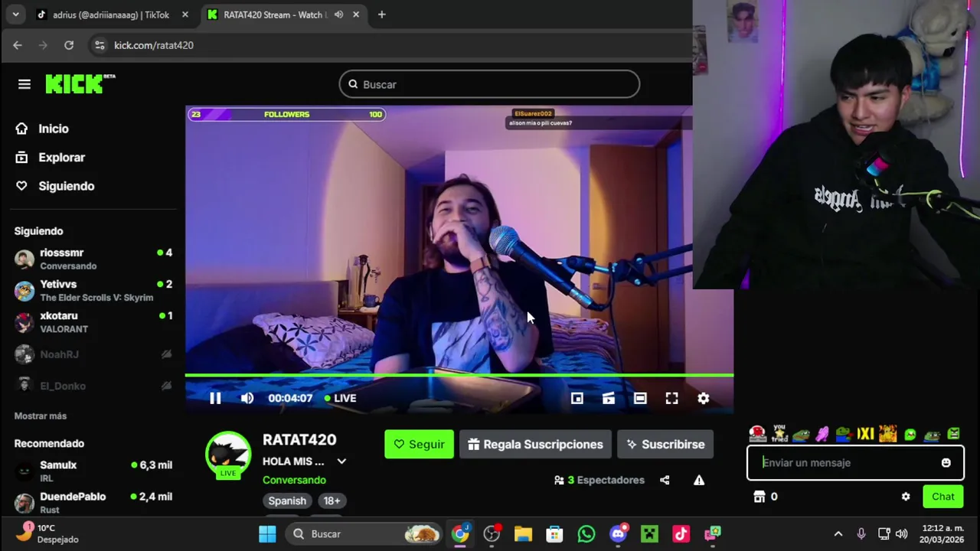The height and width of the screenshot is (551, 980).
Task: Reload the kick.com page
Action: click(x=69, y=45)
